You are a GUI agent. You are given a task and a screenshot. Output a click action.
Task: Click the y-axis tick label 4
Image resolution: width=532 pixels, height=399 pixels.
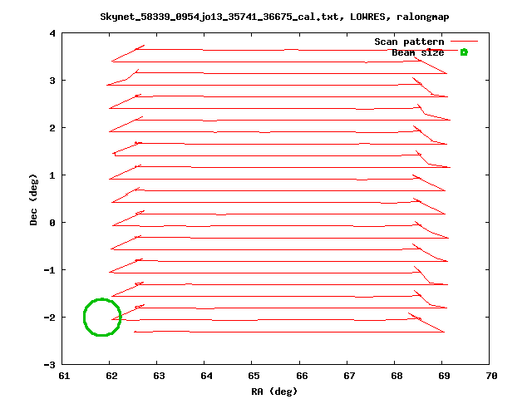coord(52,33)
